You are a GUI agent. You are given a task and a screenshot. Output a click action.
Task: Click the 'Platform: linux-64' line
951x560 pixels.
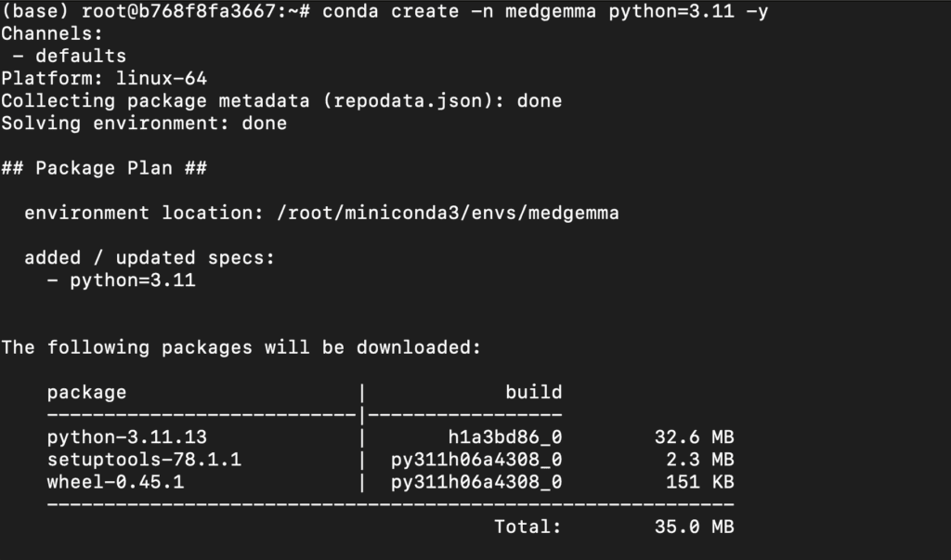(x=104, y=78)
